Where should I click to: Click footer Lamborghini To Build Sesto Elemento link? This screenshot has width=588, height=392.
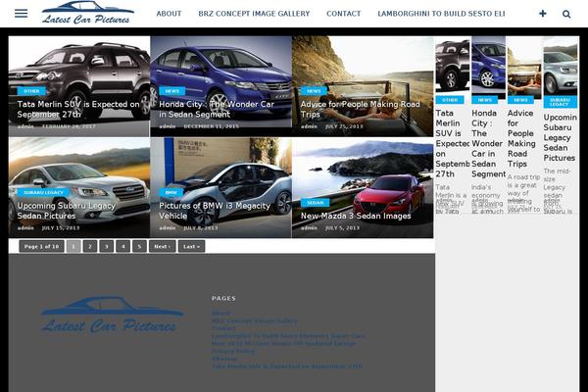288,336
